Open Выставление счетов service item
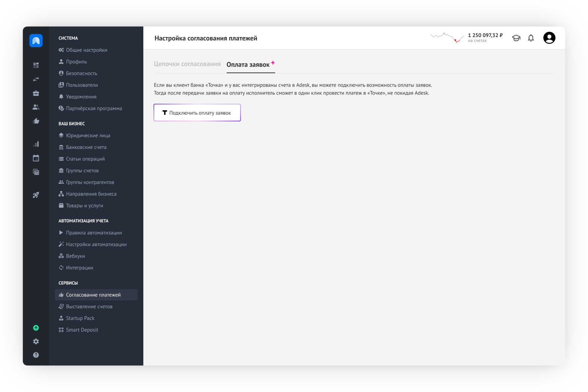Screen dimensions: 588x392 click(x=89, y=307)
